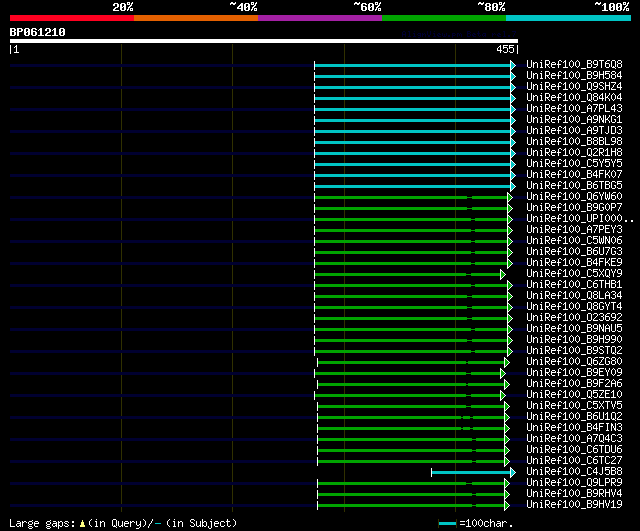Open hit UniRef100_B9T6Q8
The image size is (640, 531).
[x=574, y=64]
